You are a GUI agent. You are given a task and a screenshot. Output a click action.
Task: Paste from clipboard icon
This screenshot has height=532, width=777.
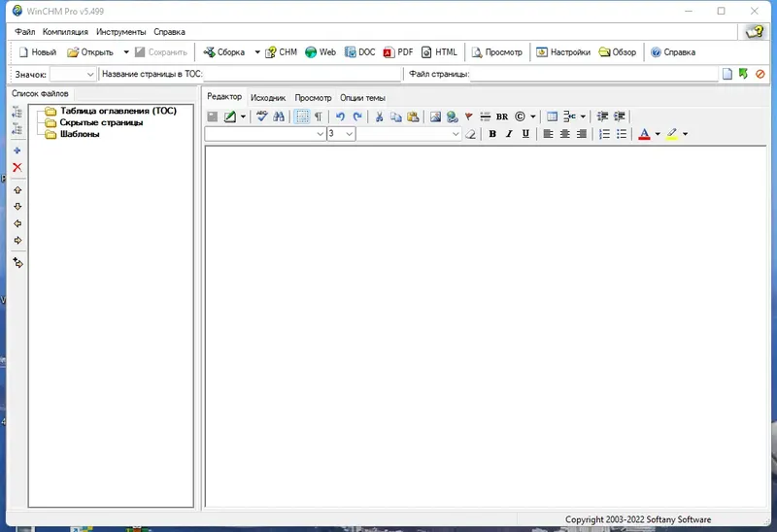tap(413, 116)
